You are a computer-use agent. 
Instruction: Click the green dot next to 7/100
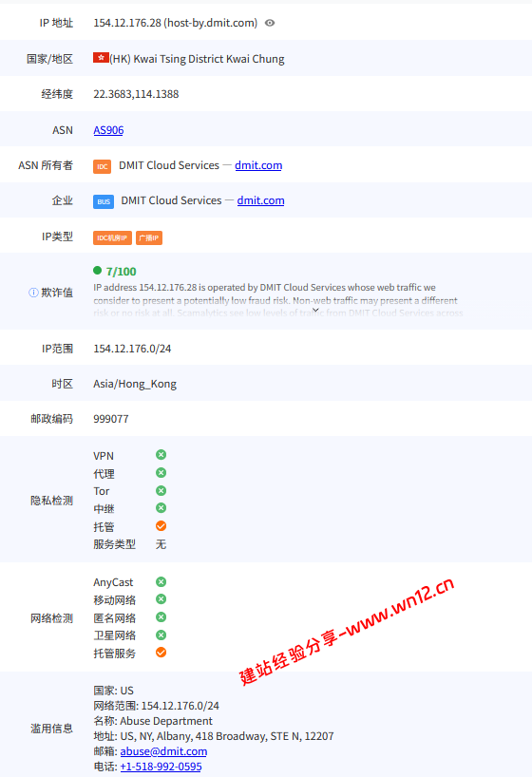pyautogui.click(x=97, y=270)
